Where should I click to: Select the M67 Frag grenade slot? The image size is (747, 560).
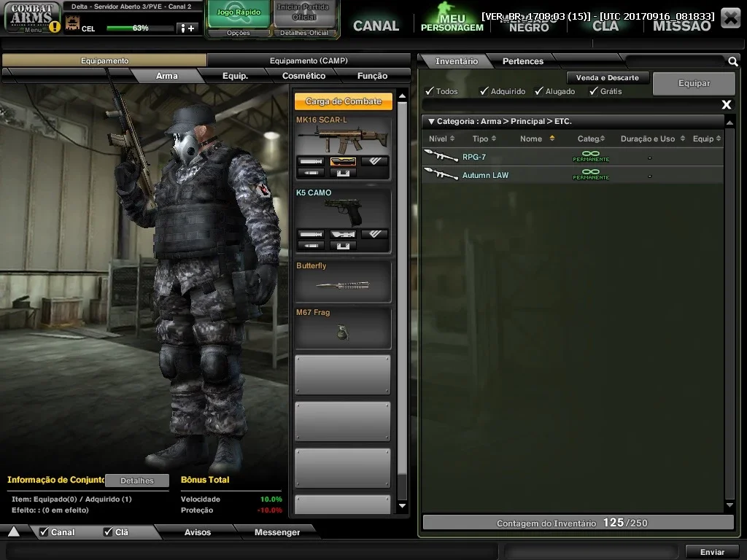point(343,328)
